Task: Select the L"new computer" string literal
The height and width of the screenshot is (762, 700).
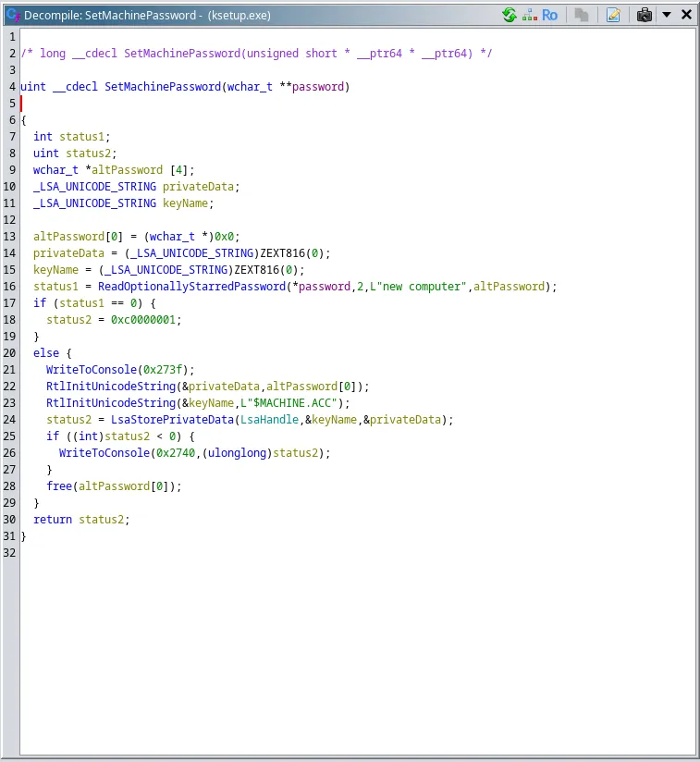Action: (x=428, y=287)
